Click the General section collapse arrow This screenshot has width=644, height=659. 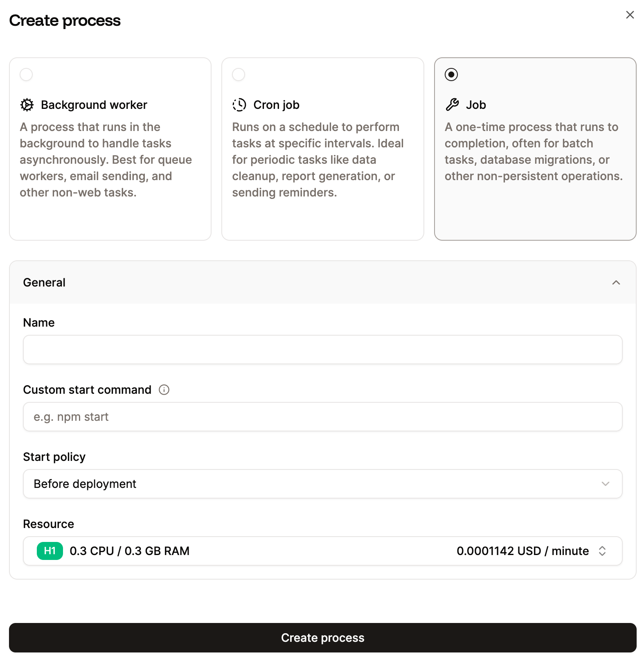(616, 282)
